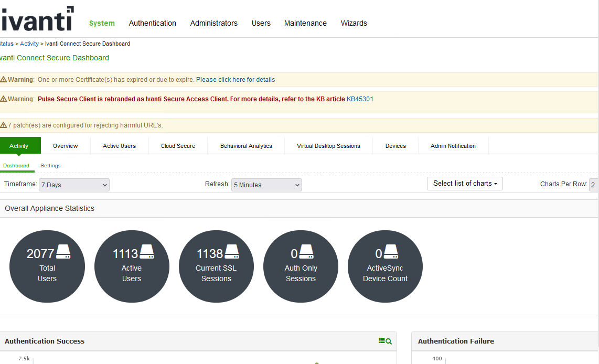Image resolution: width=599 pixels, height=364 pixels.
Task: Click the certificate warning triangle icon
Action: click(3, 80)
